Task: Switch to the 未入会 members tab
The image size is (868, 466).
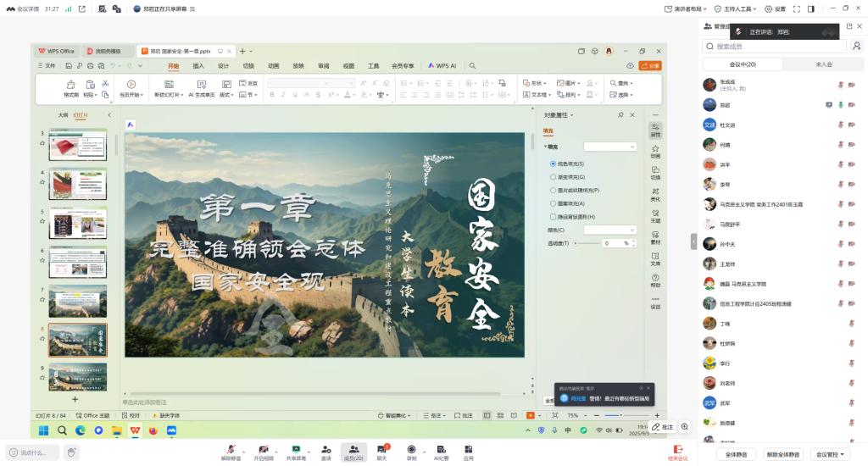Action: (x=823, y=64)
